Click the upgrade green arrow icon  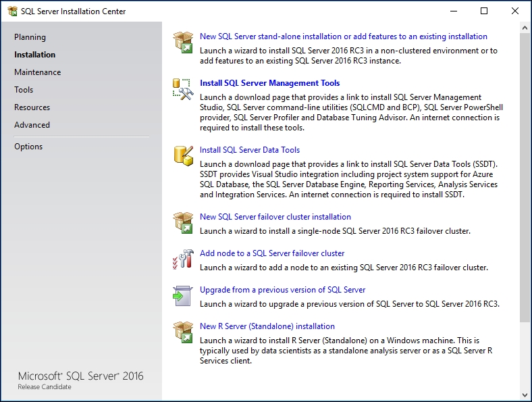[183, 296]
